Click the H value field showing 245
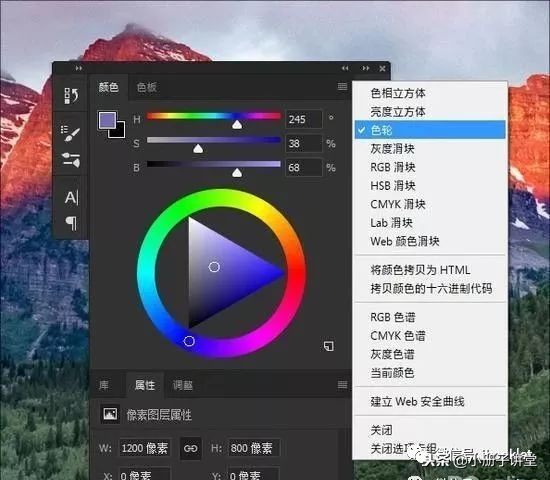 (x=304, y=119)
